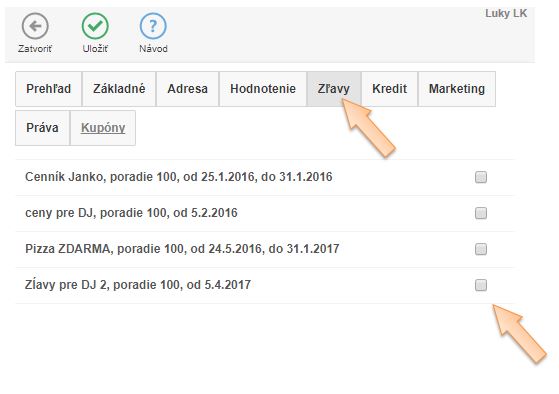
Task: Toggle the Zľavy pre DJ 2 checkbox
Action: (x=481, y=285)
